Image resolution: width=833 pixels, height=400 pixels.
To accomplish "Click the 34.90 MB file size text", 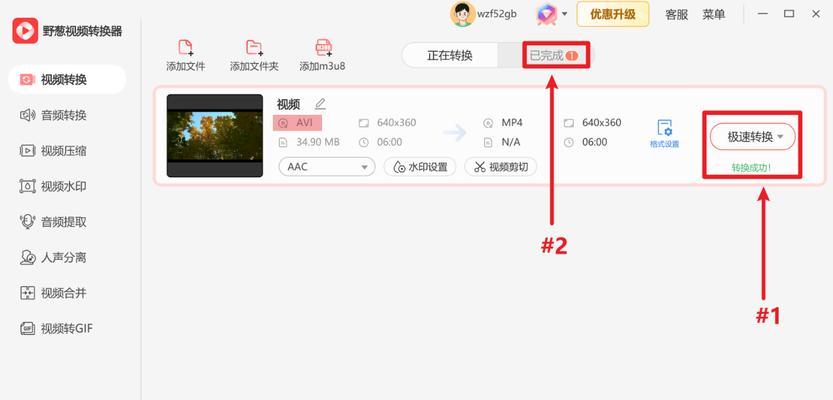I will [318, 142].
